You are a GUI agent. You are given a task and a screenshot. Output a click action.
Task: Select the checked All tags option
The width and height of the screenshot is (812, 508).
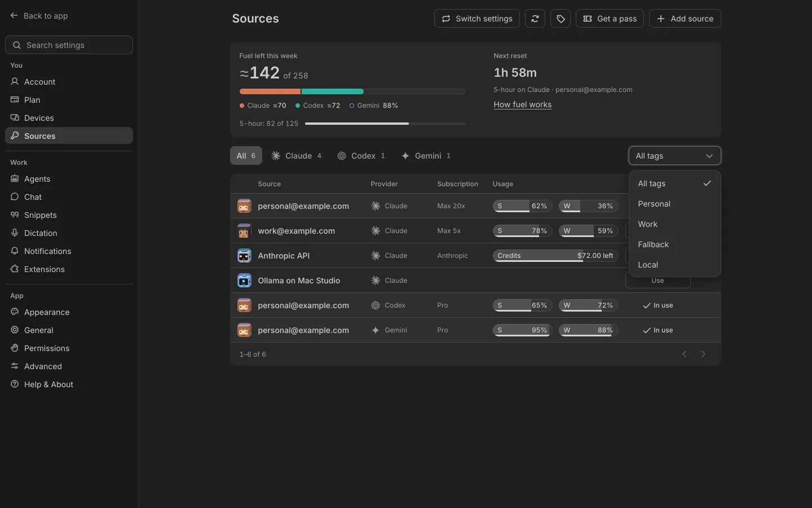tap(674, 183)
